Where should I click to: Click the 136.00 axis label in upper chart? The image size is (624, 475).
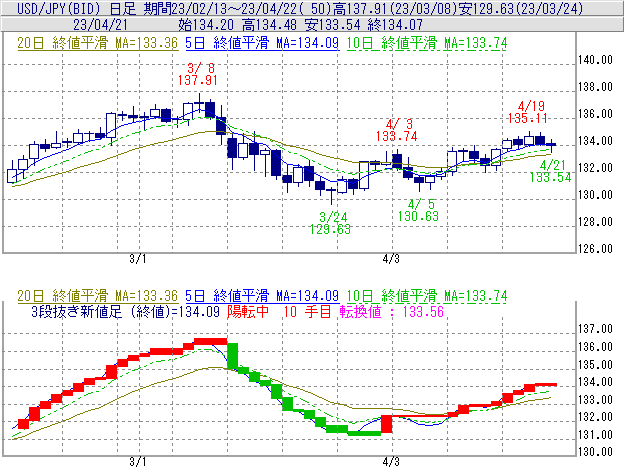click(595, 114)
